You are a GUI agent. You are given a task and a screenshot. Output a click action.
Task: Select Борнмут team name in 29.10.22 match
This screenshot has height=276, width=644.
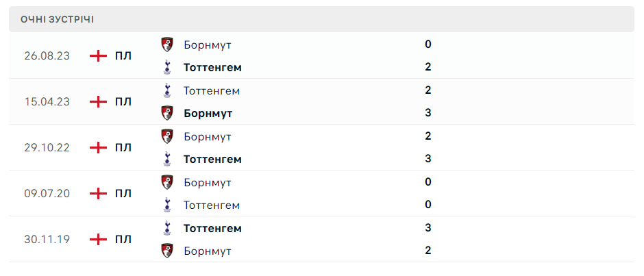pos(208,136)
